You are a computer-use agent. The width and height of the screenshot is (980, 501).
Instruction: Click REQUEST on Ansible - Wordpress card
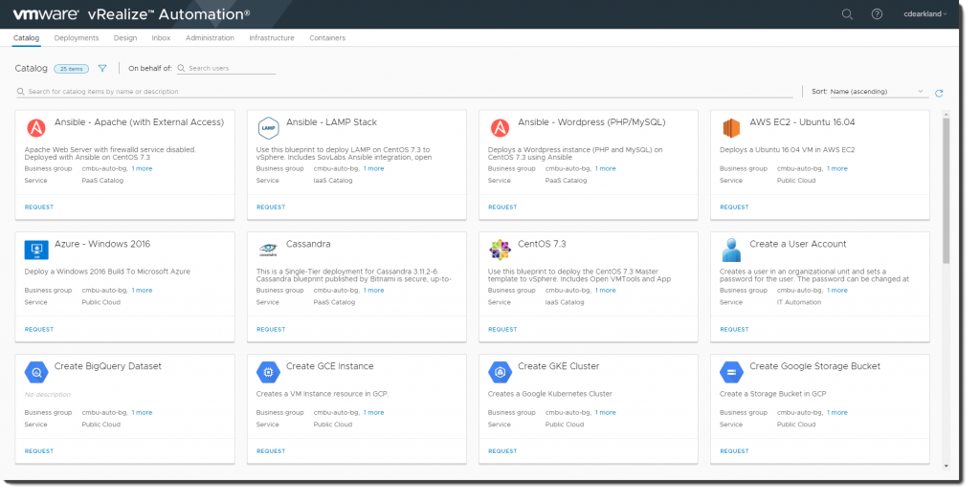click(502, 207)
